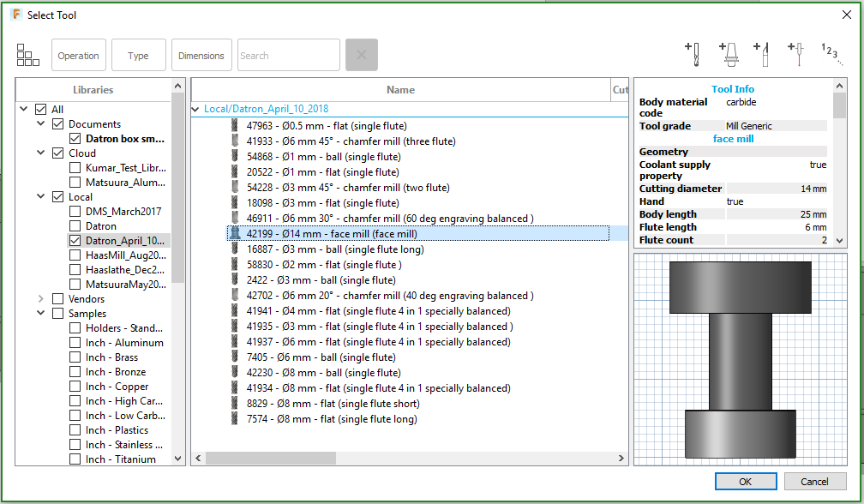
Task: Click tool icon for 20522 Ø1 mm flat
Action: pos(235,171)
